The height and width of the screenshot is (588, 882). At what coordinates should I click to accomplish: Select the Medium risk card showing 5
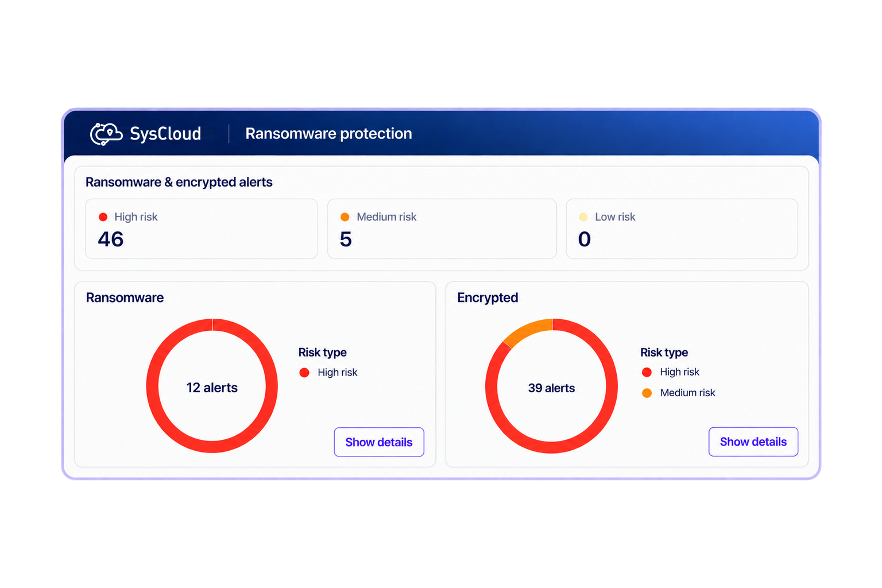click(442, 229)
